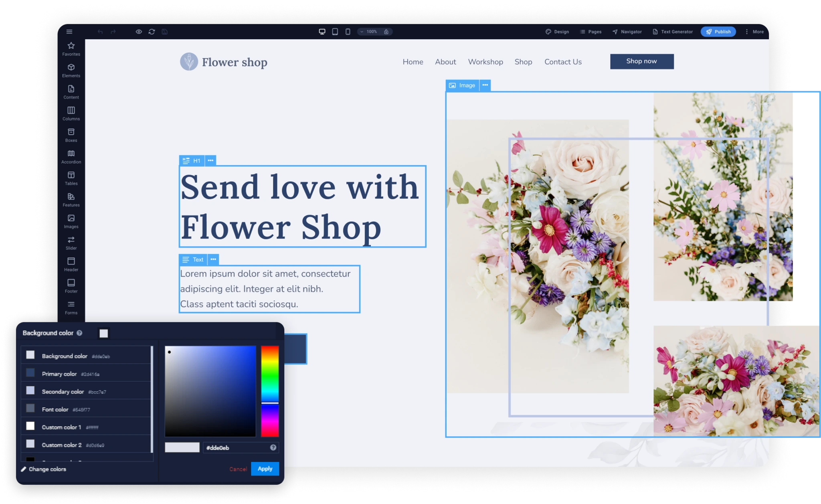Switch to tablet device preview
Viewport: 821px width, 504px height.
335,32
